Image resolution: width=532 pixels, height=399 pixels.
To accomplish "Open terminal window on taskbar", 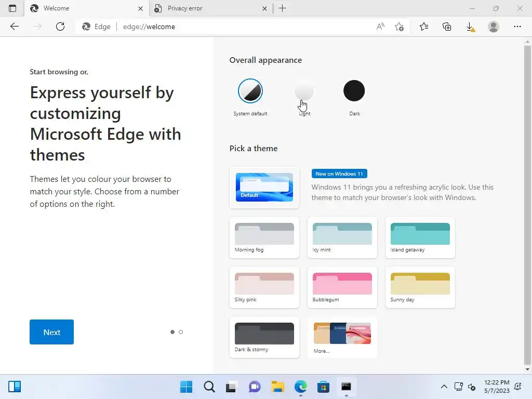I will [346, 387].
